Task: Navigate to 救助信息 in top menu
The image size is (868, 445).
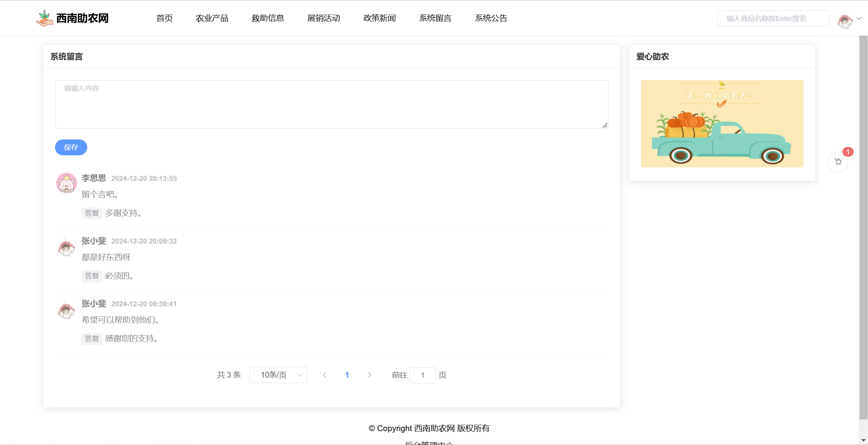Action: 268,18
